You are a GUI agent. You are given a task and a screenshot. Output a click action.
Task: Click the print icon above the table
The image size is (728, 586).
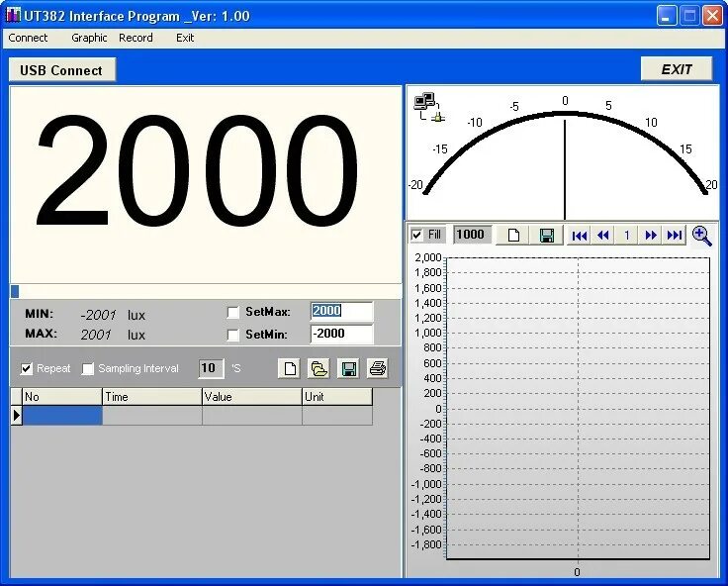point(377,368)
